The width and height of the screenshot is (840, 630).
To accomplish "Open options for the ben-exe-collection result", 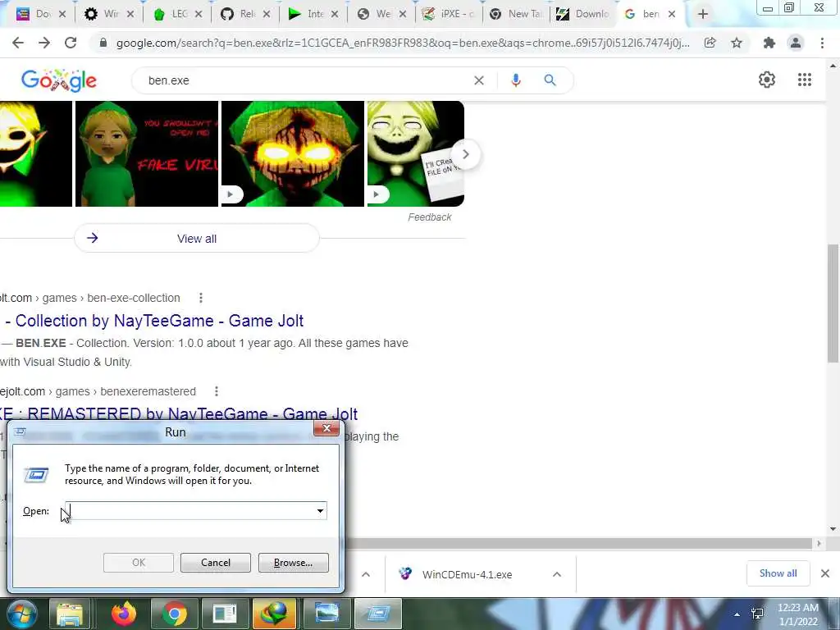I will [x=201, y=298].
